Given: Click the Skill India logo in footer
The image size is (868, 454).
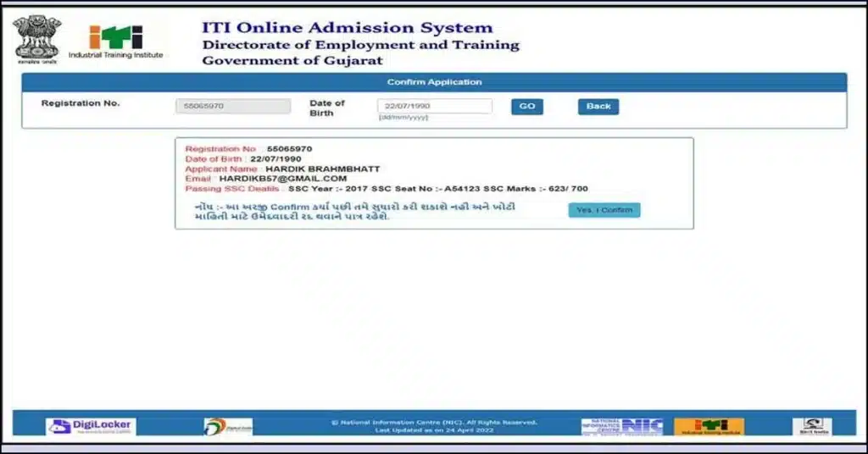Looking at the screenshot, I should [x=812, y=426].
